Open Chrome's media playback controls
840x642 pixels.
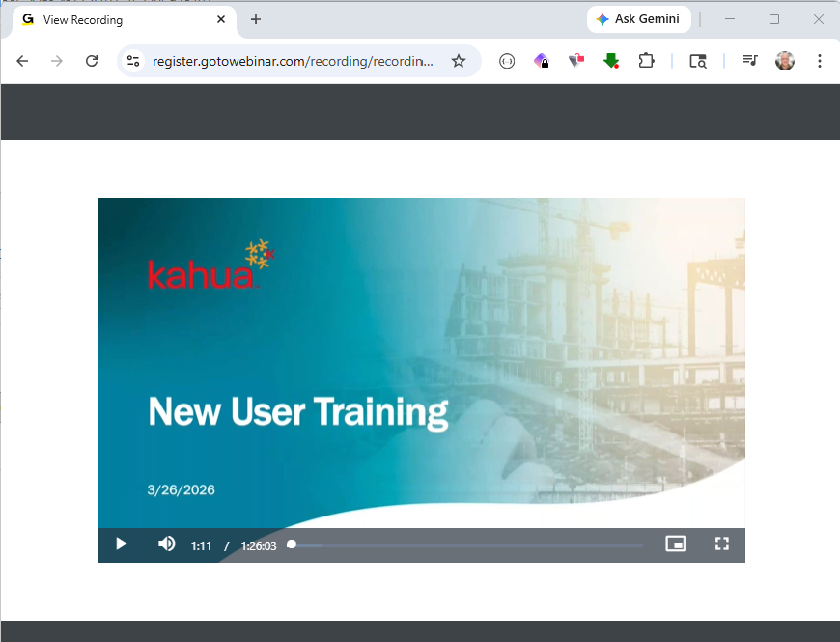pyautogui.click(x=750, y=60)
